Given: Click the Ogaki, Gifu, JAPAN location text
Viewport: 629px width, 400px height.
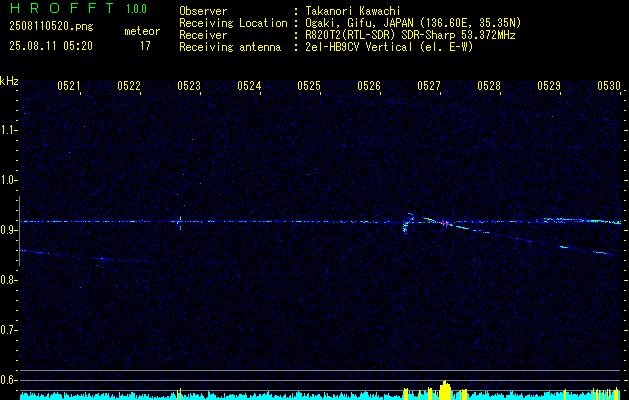Looking at the screenshot, I should tap(413, 23).
